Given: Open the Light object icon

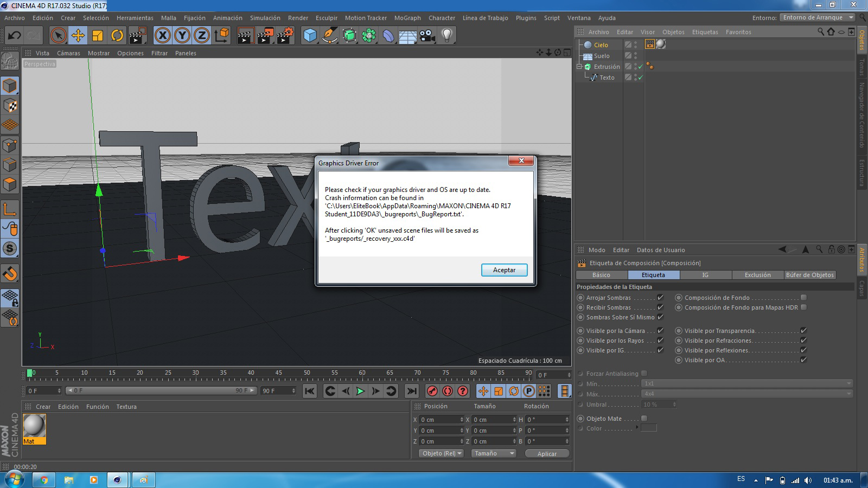Looking at the screenshot, I should tap(446, 36).
